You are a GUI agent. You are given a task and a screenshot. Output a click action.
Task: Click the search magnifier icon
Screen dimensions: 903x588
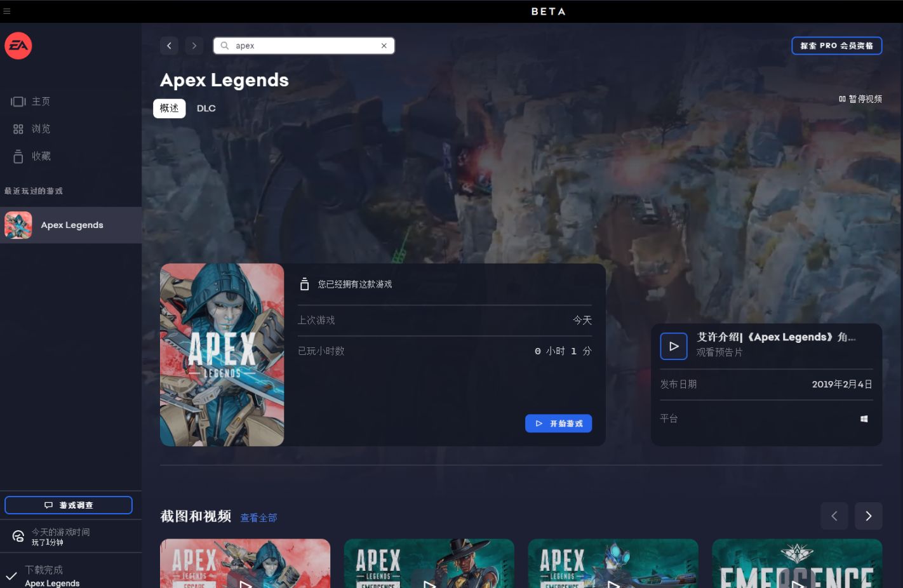coord(225,46)
